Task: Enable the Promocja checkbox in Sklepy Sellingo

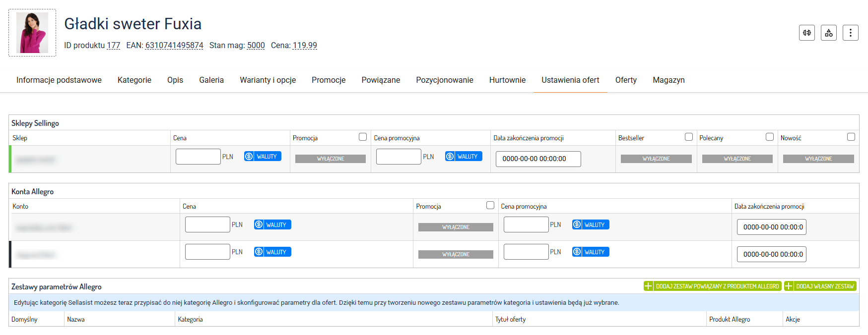Action: pyautogui.click(x=363, y=137)
